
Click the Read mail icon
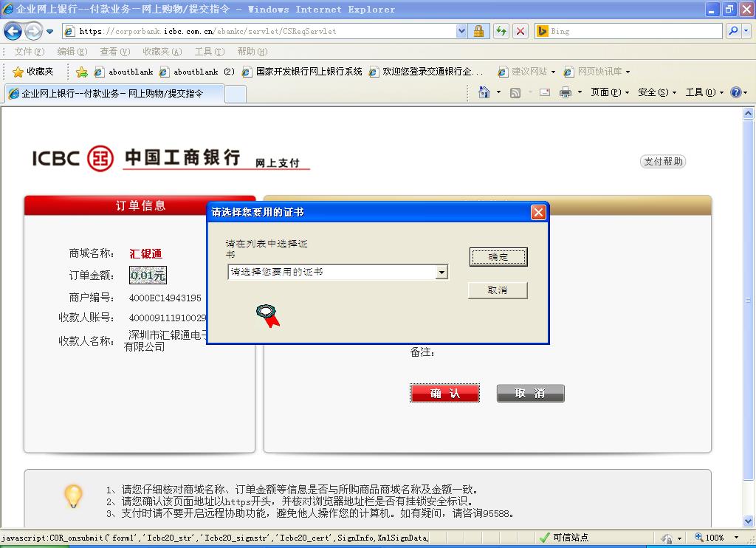coord(545,92)
